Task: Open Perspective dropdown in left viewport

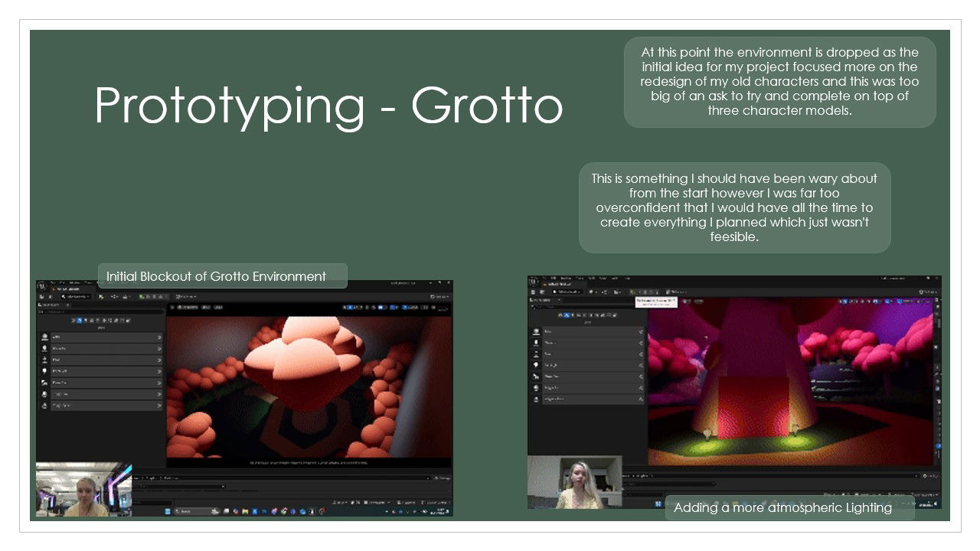Action: (187, 308)
